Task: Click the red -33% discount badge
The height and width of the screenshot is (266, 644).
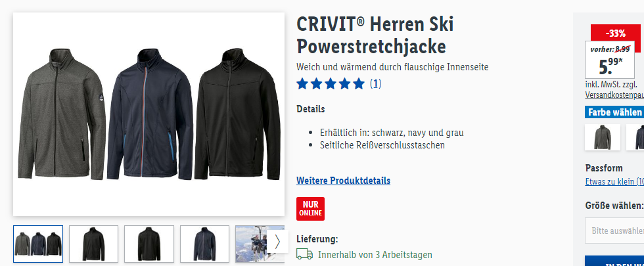Action: pos(616,33)
